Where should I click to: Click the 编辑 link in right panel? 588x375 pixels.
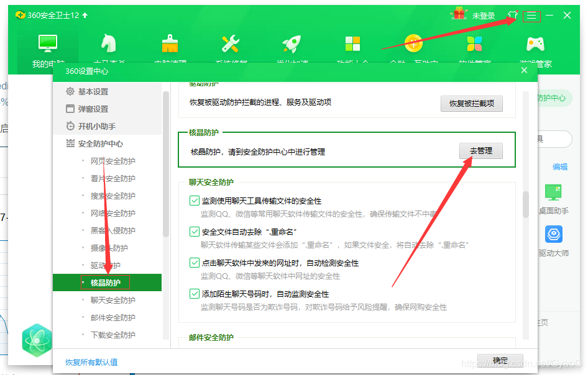tap(560, 167)
